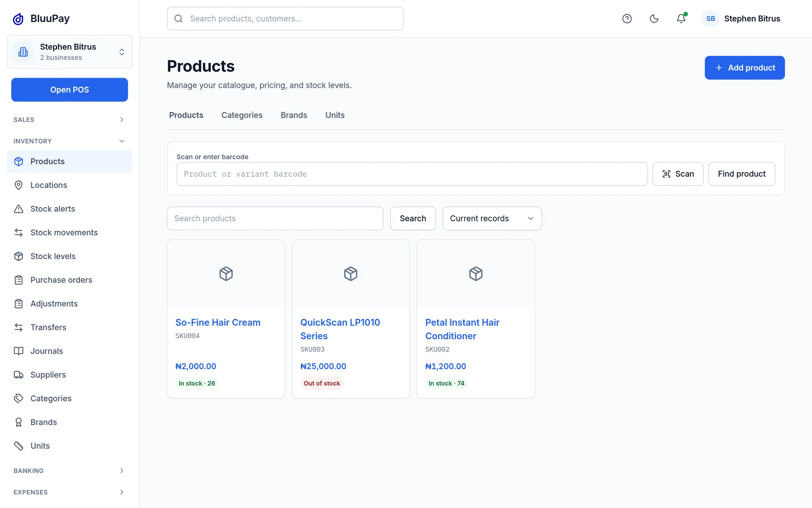Open Petal Instant Hair Conditioner
The height and width of the screenshot is (508, 812).
(x=462, y=329)
